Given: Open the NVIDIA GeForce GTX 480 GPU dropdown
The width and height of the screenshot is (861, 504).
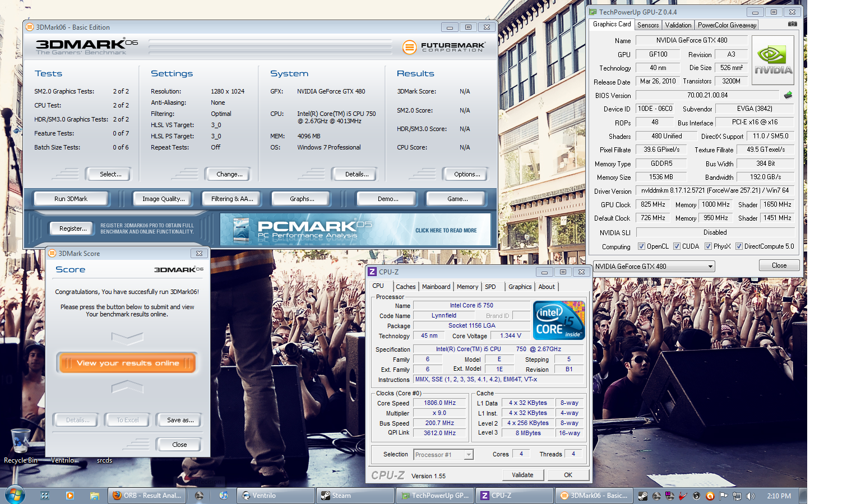Looking at the screenshot, I should tap(654, 267).
